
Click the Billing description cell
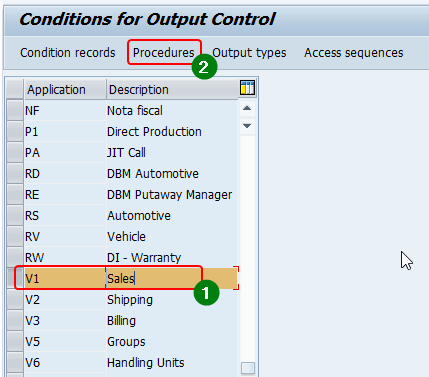tap(172, 320)
